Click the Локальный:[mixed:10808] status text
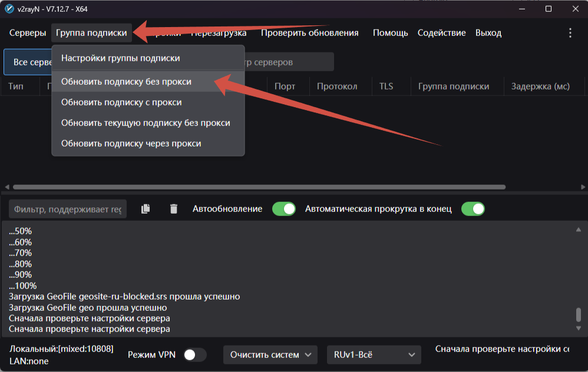 click(61, 349)
